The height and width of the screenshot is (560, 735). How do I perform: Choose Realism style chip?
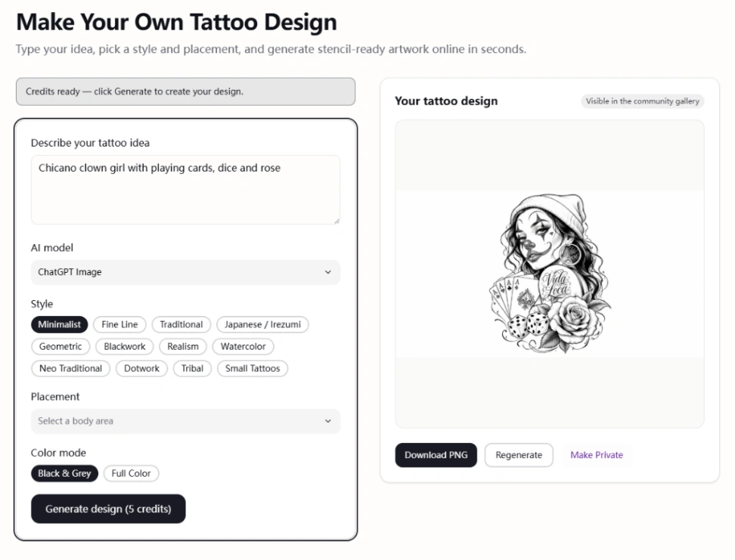click(183, 346)
